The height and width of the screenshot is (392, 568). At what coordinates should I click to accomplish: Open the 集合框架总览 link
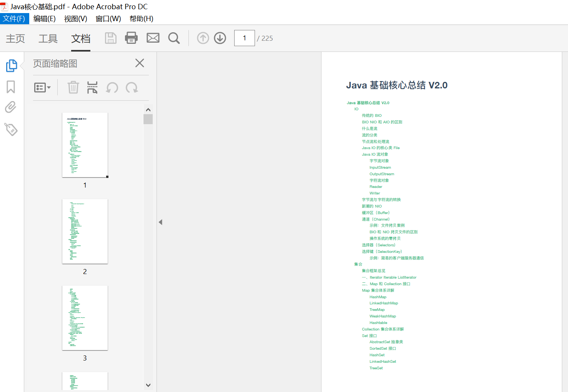tap(373, 271)
